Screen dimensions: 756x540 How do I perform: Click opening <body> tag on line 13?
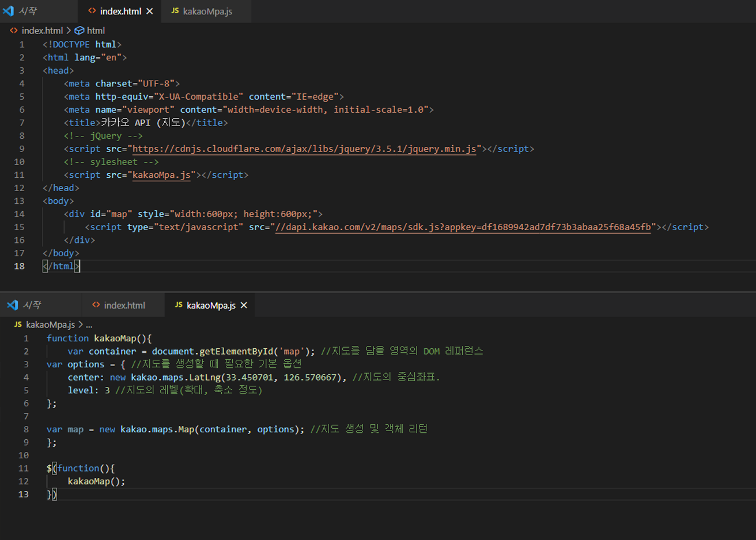coord(58,201)
